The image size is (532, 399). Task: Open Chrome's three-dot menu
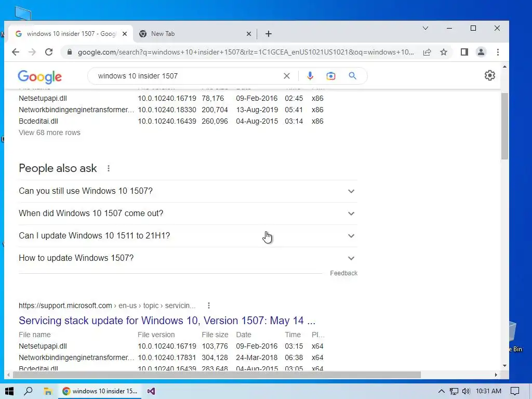498,52
